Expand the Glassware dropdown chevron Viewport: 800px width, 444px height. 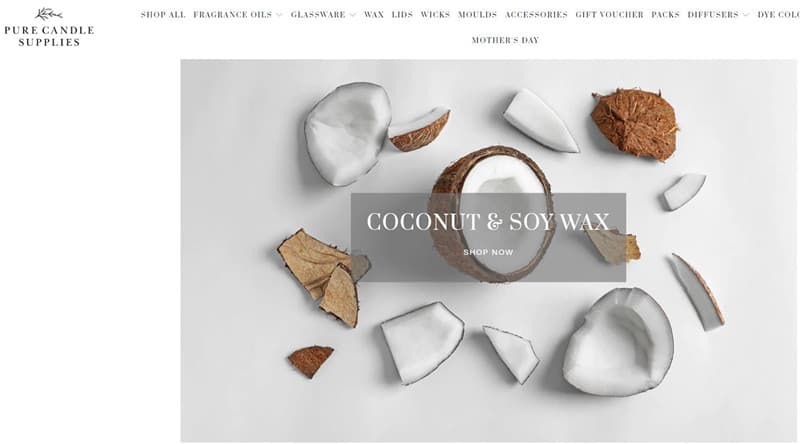pyautogui.click(x=353, y=15)
